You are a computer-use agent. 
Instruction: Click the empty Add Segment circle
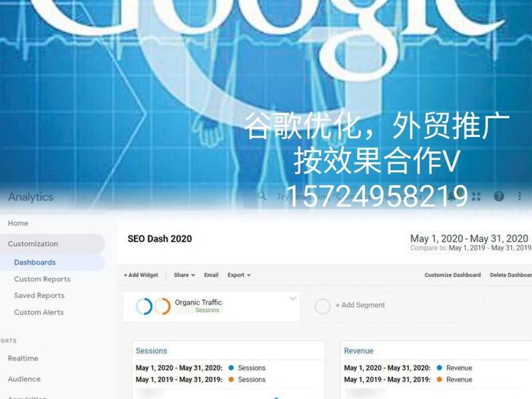pos(322,306)
